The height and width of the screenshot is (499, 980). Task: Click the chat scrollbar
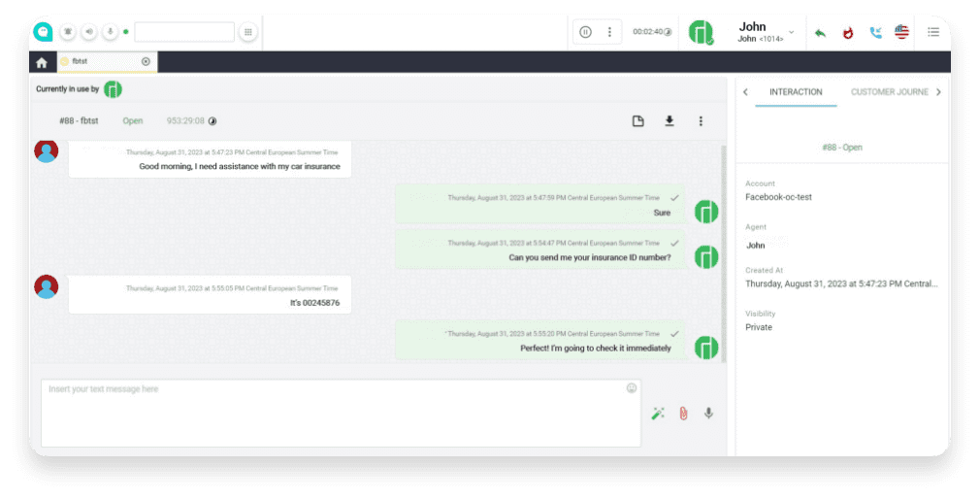725,253
